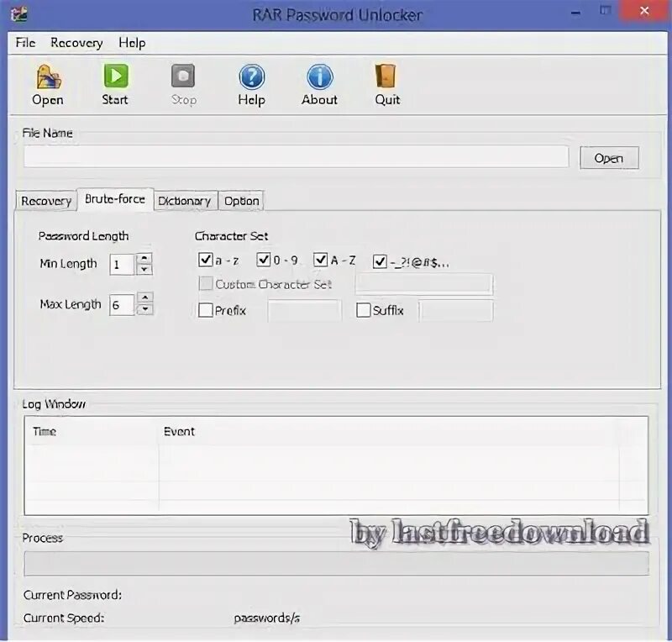The height and width of the screenshot is (642, 672).
Task: Close the RAR Password Unlocker window
Action: [x=644, y=11]
